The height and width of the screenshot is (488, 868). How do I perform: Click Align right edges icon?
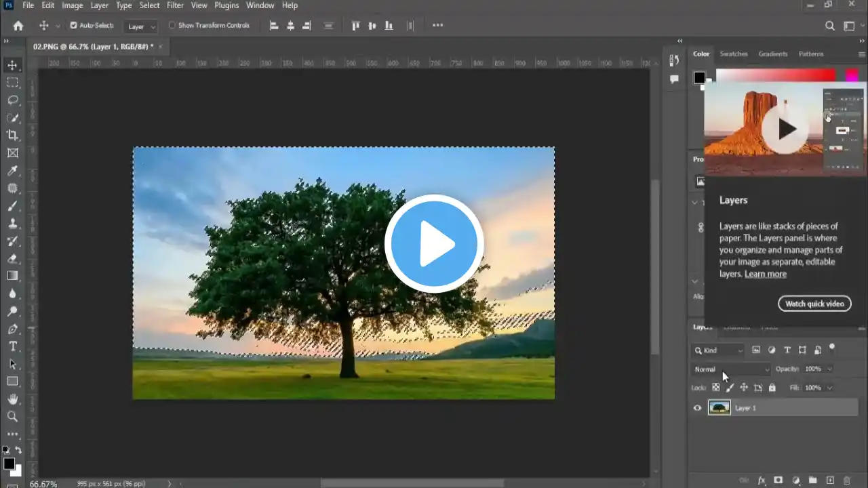tap(307, 26)
